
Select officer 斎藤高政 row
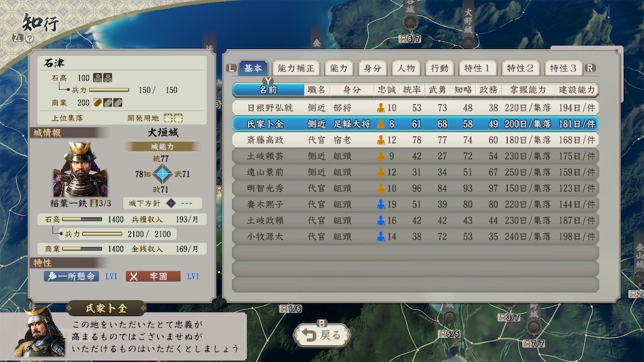pyautogui.click(x=415, y=140)
